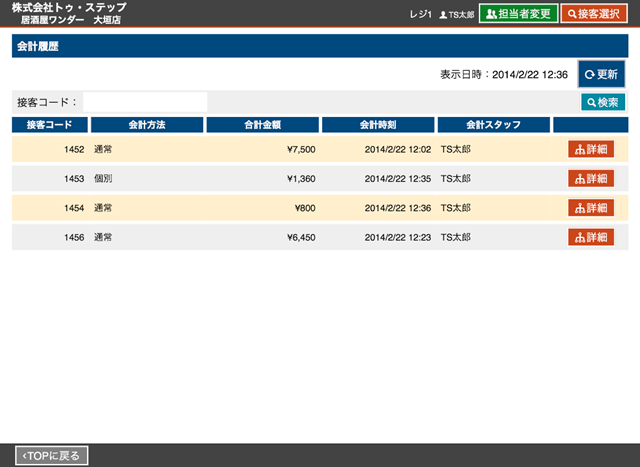The image size is (640, 467).
Task: Click the TS太郎 user icon in header
Action: 456,15
